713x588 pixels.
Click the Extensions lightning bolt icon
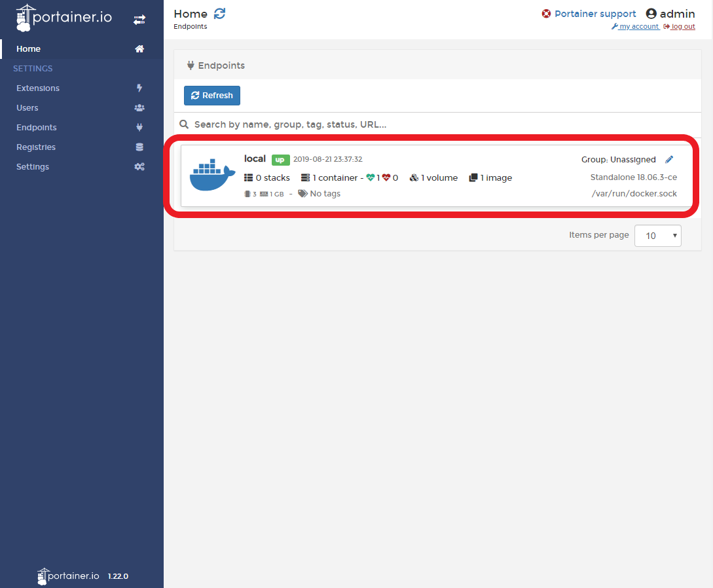[139, 88]
